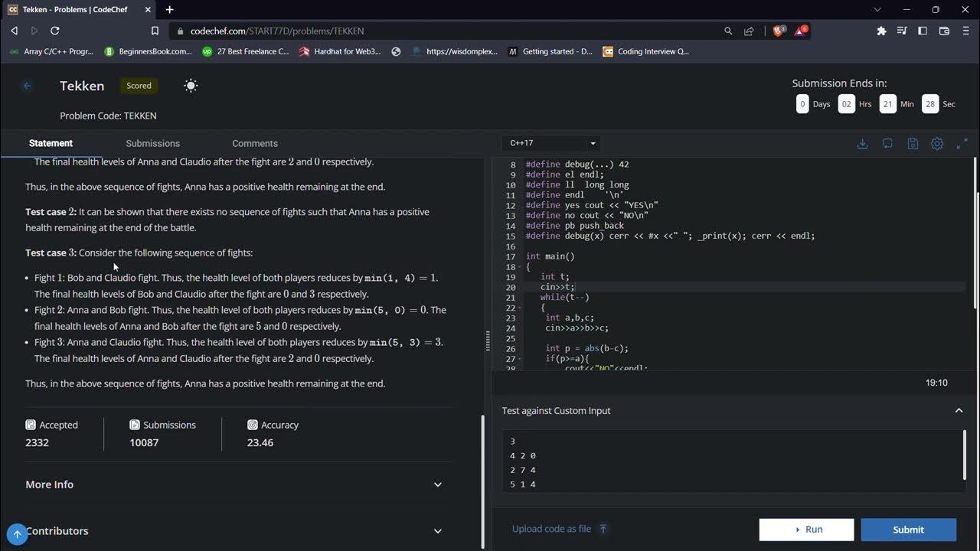Open Getting started - D... bookmark
980x551 pixels.
550,51
